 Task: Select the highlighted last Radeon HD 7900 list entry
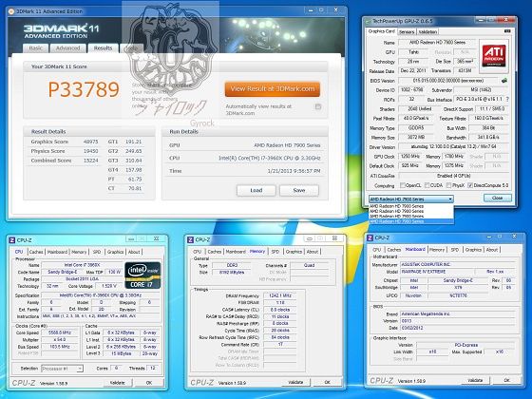click(410, 221)
